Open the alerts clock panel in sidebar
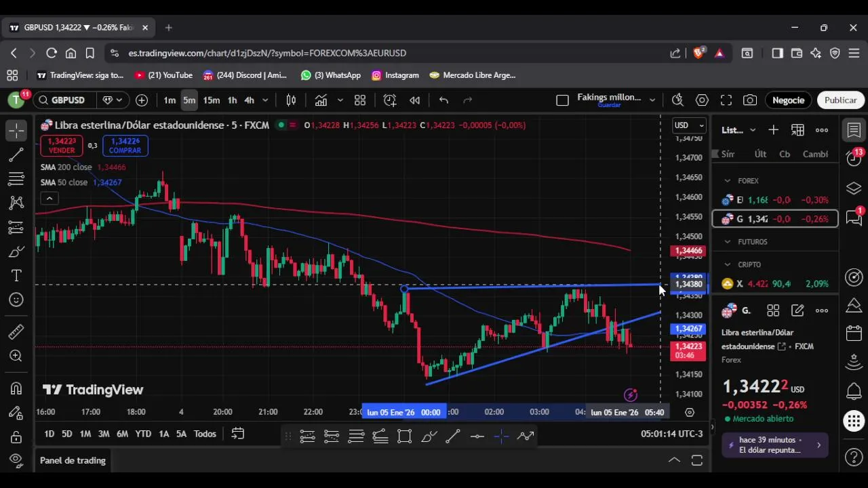Image resolution: width=868 pixels, height=488 pixels. click(854, 158)
